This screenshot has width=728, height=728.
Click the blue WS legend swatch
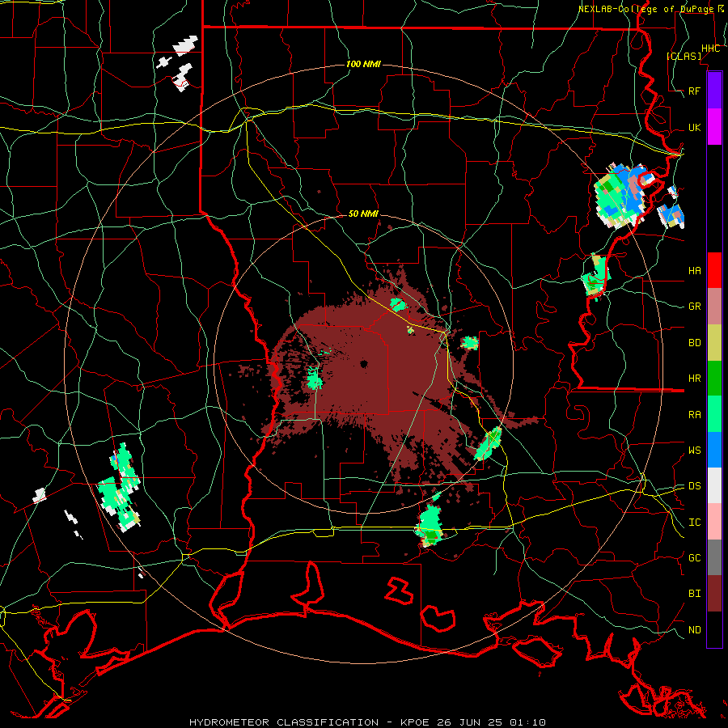714,450
